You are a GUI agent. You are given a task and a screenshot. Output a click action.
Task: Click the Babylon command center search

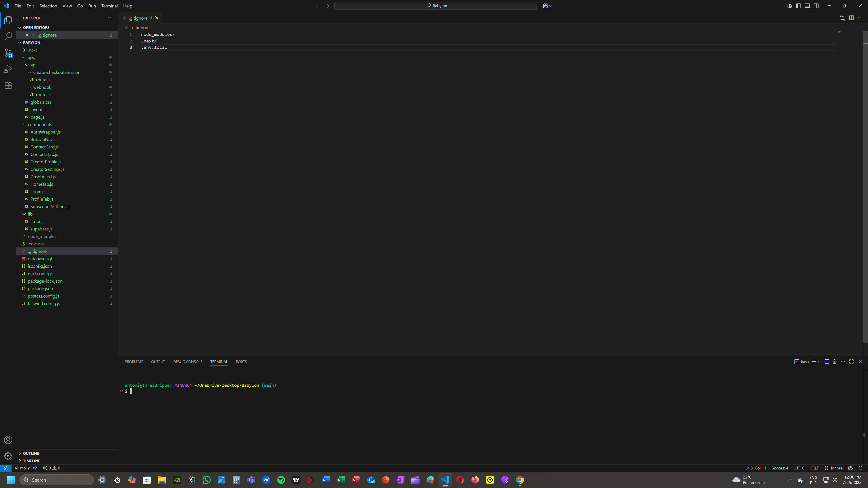(436, 6)
